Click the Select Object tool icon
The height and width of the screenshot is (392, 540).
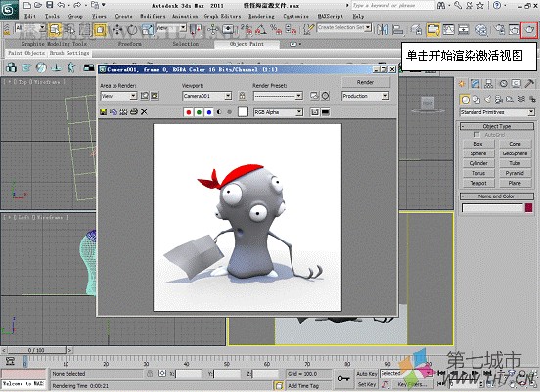pyautogui.click(x=55, y=30)
